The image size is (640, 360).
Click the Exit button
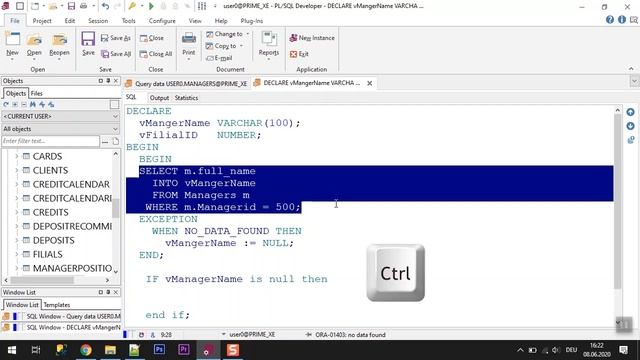coord(299,54)
